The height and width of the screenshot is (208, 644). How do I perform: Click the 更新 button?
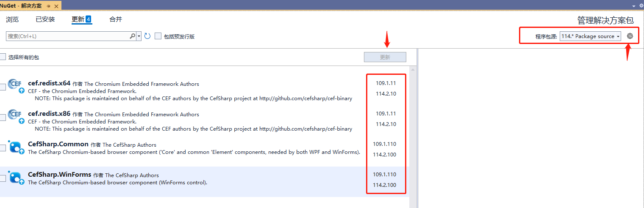click(x=385, y=57)
